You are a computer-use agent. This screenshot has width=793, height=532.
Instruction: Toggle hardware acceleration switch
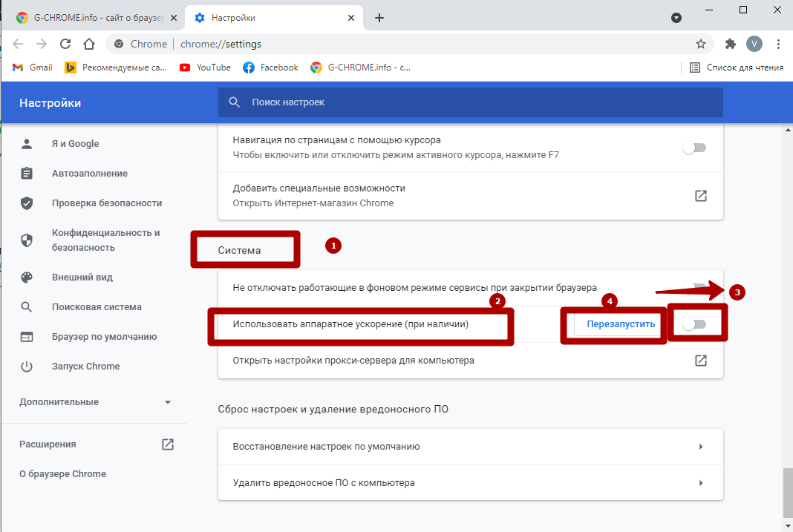[694, 324]
